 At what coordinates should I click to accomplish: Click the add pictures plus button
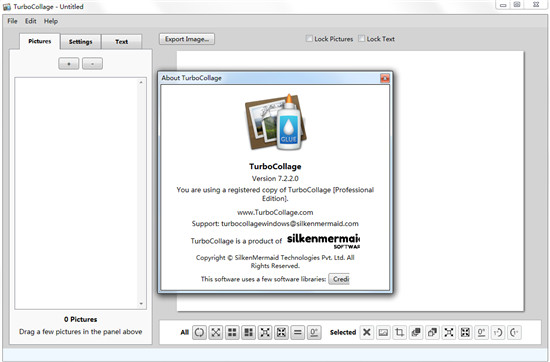(69, 63)
